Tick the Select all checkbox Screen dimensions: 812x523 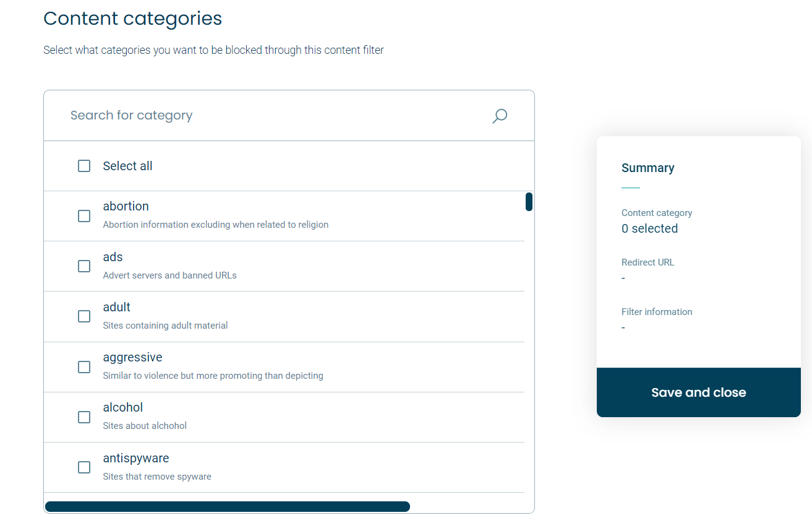(84, 166)
